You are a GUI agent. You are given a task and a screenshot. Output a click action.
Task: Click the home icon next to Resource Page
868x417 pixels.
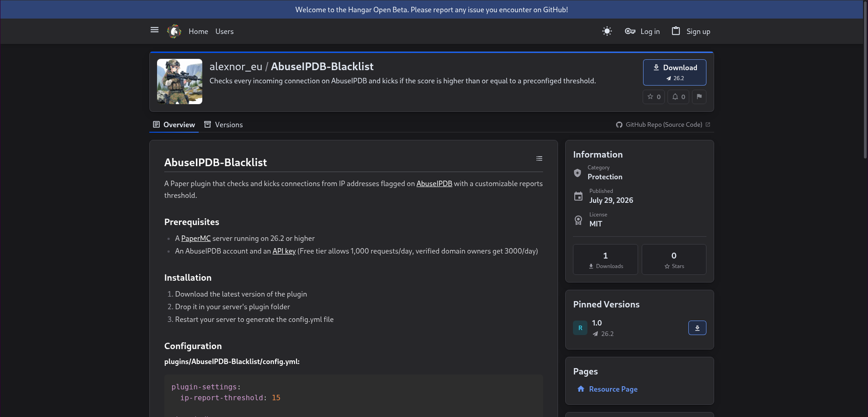coord(581,389)
